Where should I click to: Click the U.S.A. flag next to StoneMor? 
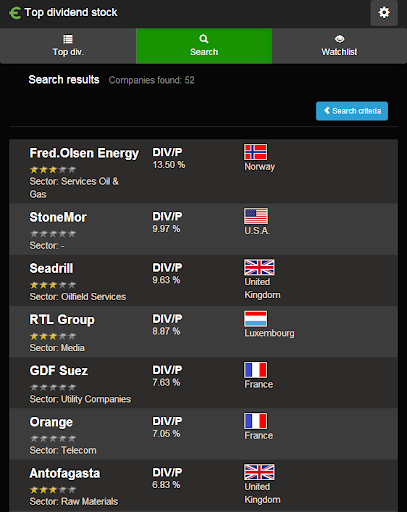(x=255, y=216)
